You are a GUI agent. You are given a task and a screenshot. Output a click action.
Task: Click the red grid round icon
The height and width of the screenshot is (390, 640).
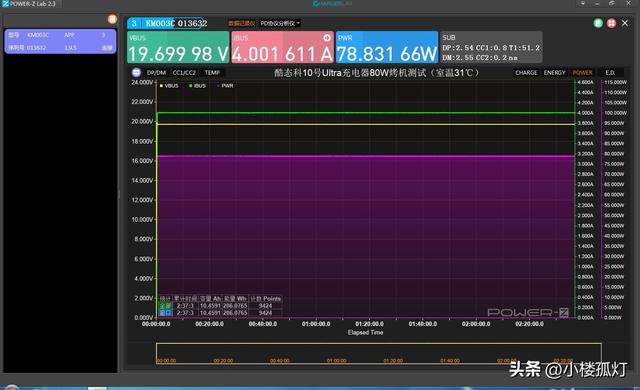[x=611, y=23]
